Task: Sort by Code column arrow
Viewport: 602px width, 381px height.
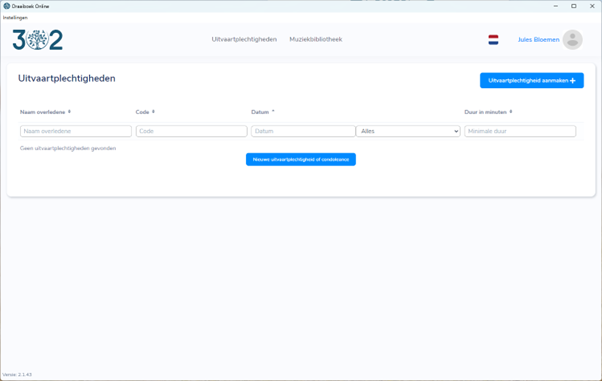Action: pyautogui.click(x=153, y=112)
